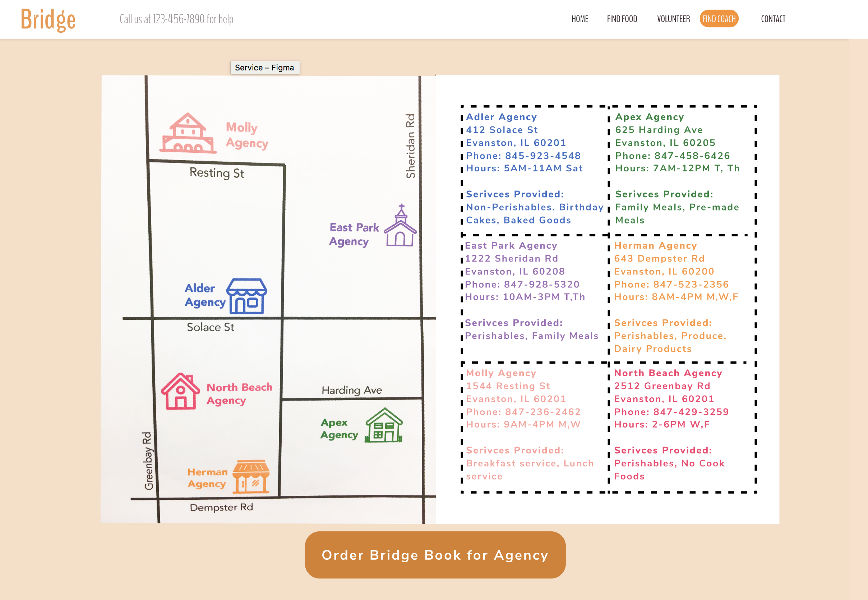Click the 412 Solace St address
Screen dimensions: 868x600
click(502, 130)
